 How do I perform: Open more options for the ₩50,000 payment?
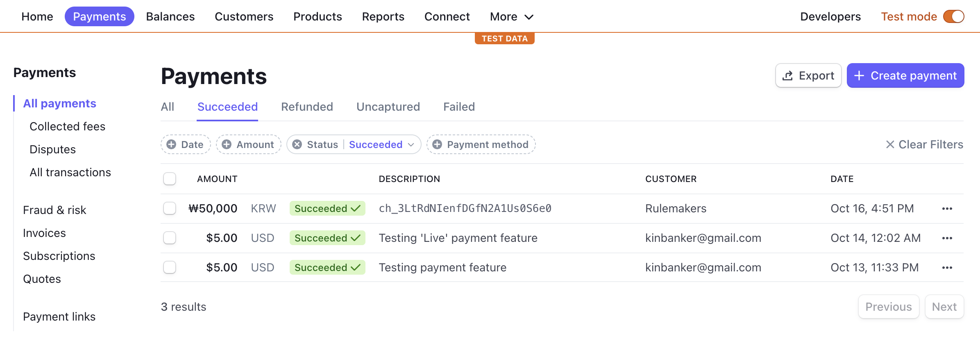coord(947,209)
